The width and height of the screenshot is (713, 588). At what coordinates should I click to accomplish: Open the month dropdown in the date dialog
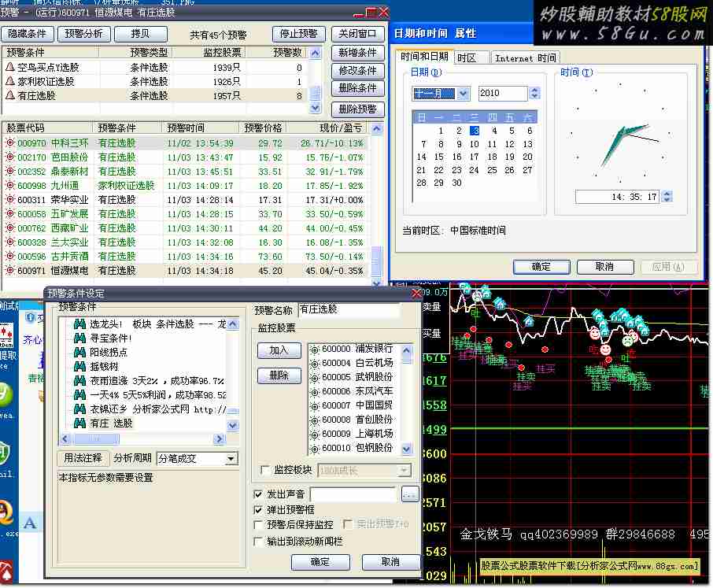point(463,93)
